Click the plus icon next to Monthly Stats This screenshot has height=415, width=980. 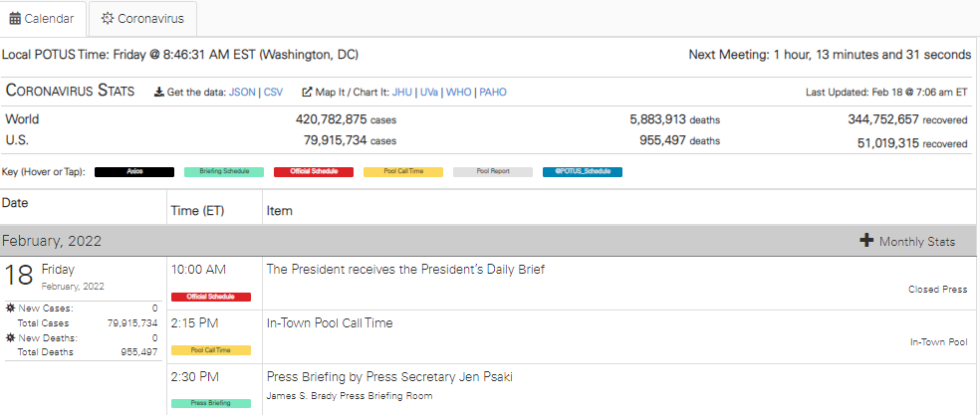[x=866, y=241]
